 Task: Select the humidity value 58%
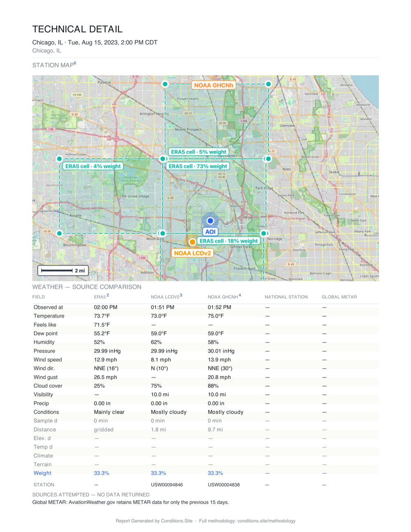[213, 342]
